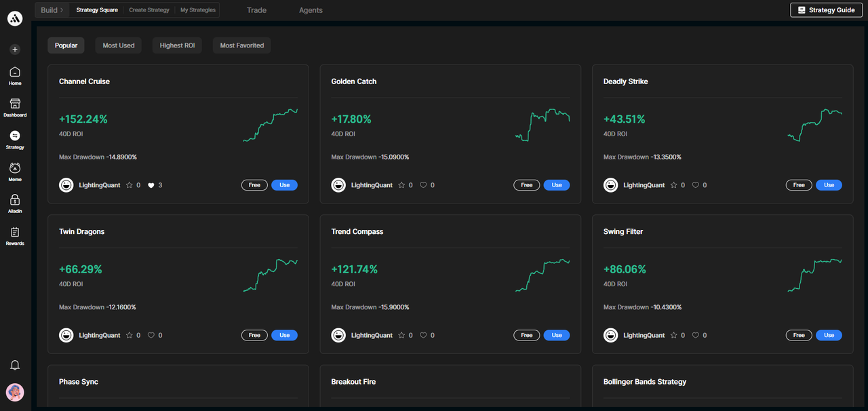Open the Deadly Strike strategy title
The width and height of the screenshot is (868, 411).
click(625, 81)
